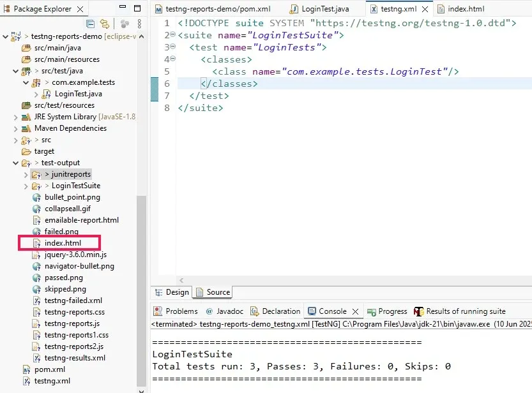Switch to Design tab of XML editor
532x393 pixels.
(x=172, y=292)
